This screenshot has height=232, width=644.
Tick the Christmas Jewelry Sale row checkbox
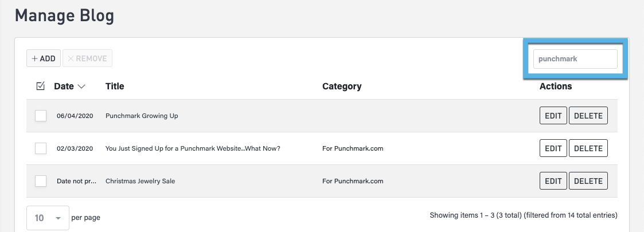(41, 181)
